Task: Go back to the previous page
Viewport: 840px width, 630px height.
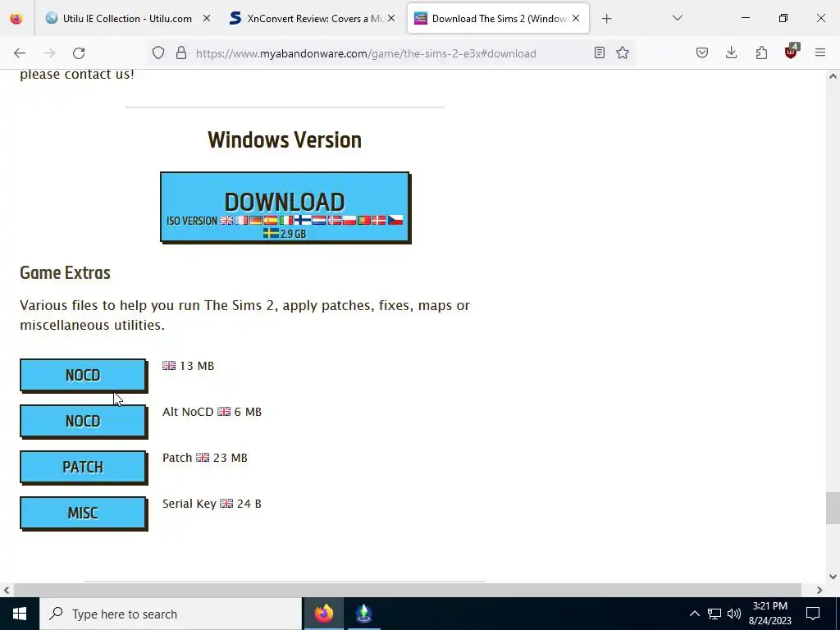Action: pyautogui.click(x=20, y=53)
